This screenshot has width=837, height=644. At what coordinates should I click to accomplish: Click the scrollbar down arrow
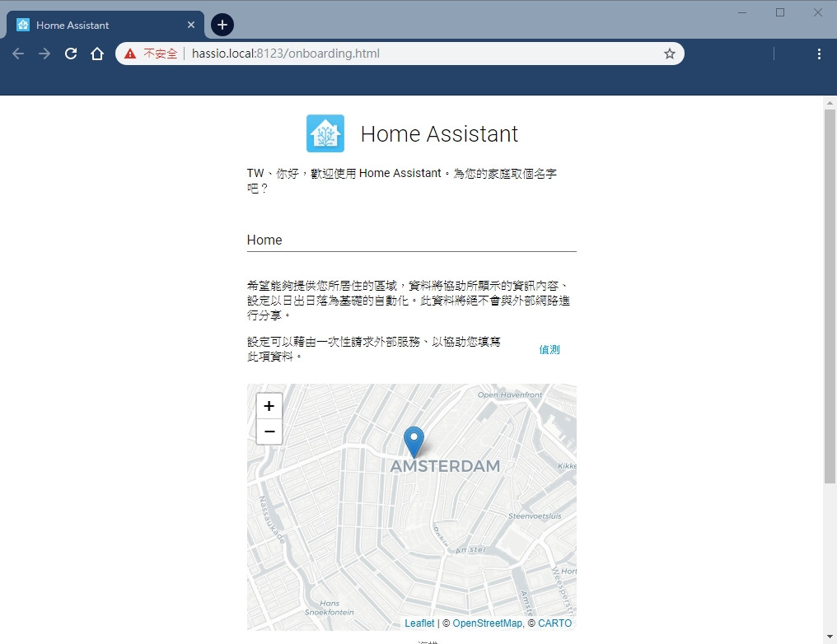(830, 637)
